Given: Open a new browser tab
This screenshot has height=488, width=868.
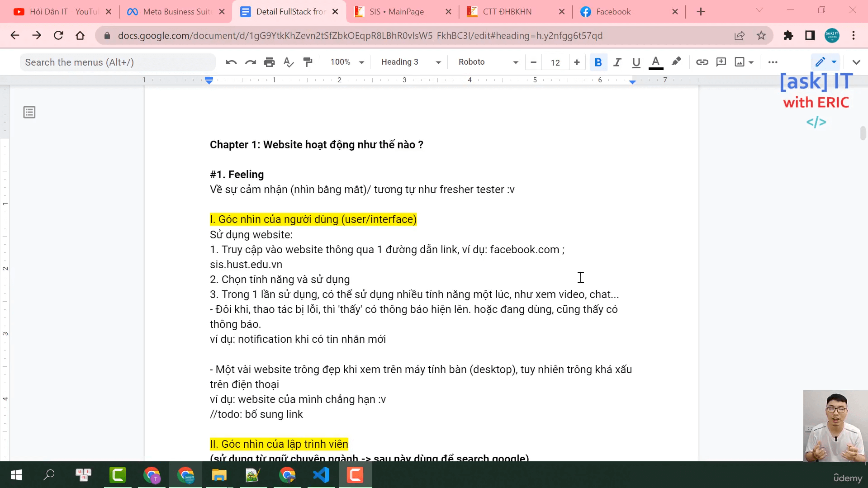Looking at the screenshot, I should 701,12.
